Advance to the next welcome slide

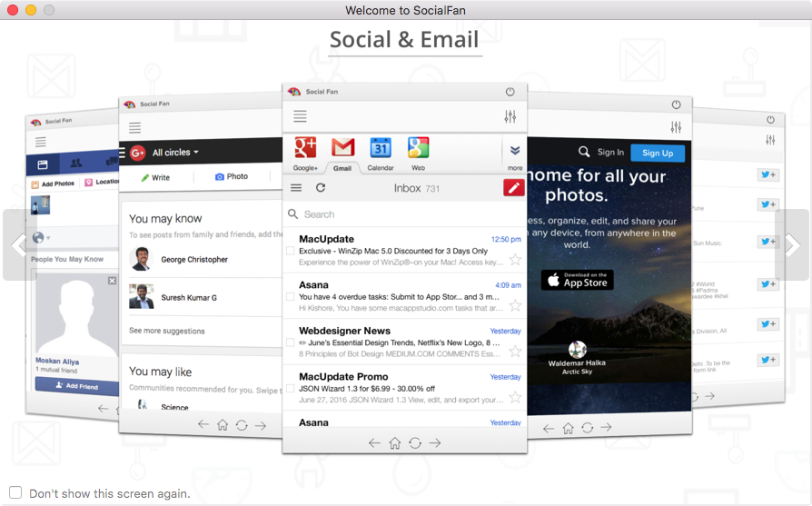click(792, 245)
